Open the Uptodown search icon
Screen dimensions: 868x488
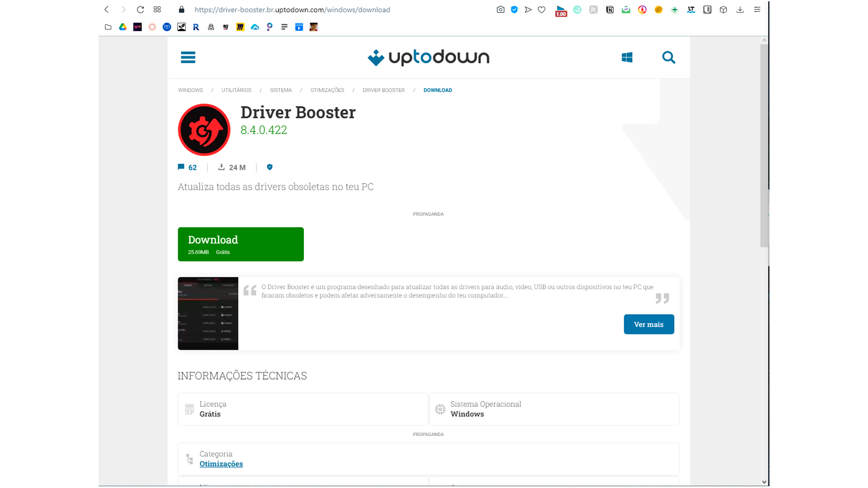pos(669,57)
